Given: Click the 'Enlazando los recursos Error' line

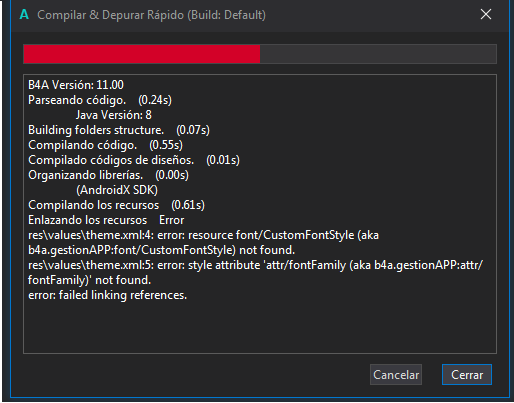Looking at the screenshot, I should [x=106, y=220].
